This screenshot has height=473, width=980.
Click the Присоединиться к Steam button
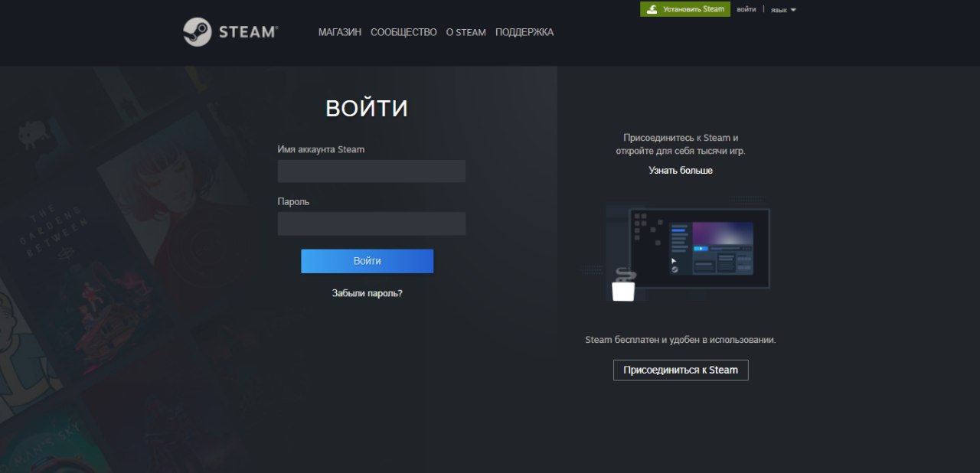coord(681,370)
